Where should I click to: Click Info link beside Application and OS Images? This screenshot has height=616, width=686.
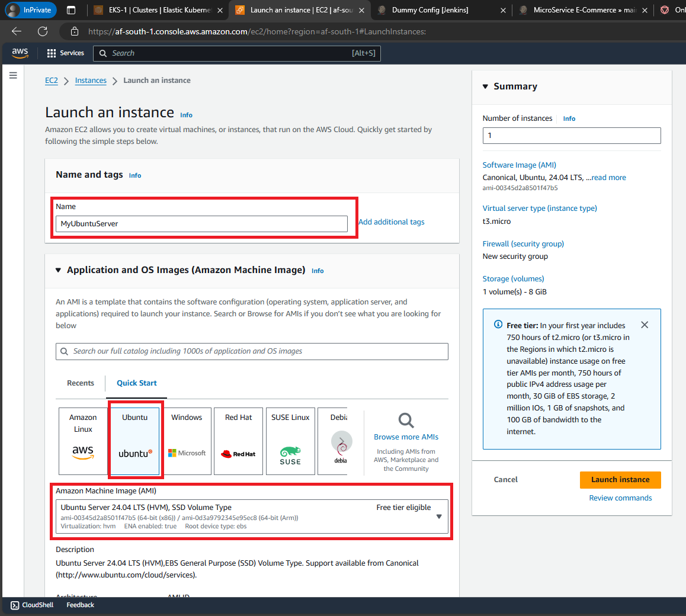[x=318, y=271]
